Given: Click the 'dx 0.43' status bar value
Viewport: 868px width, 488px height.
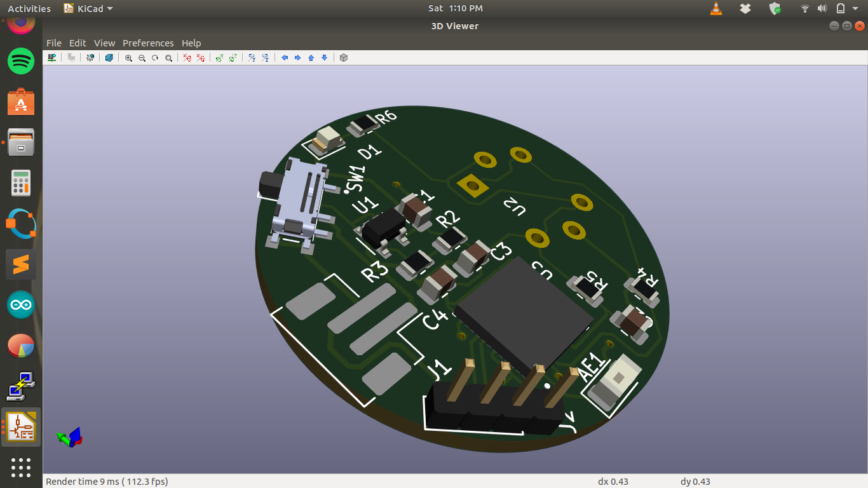Looking at the screenshot, I should point(613,482).
